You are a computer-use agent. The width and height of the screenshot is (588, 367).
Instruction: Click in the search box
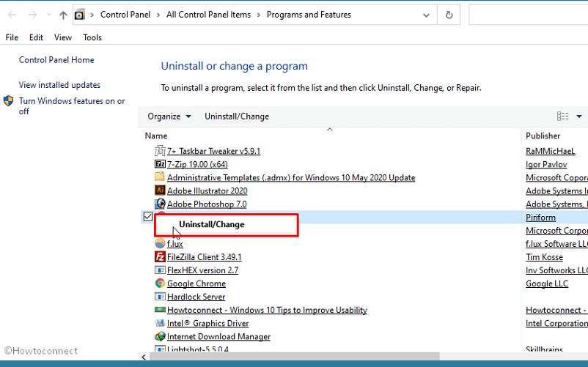(528, 15)
